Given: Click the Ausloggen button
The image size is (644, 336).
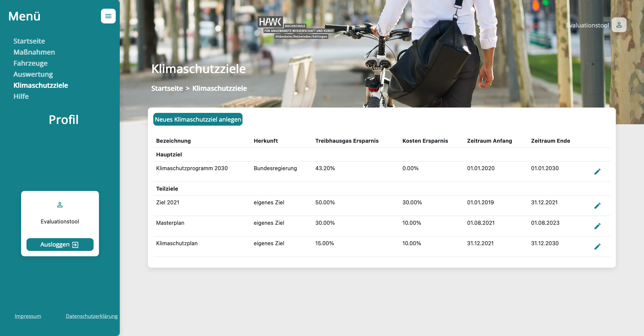Looking at the screenshot, I should click(x=60, y=245).
